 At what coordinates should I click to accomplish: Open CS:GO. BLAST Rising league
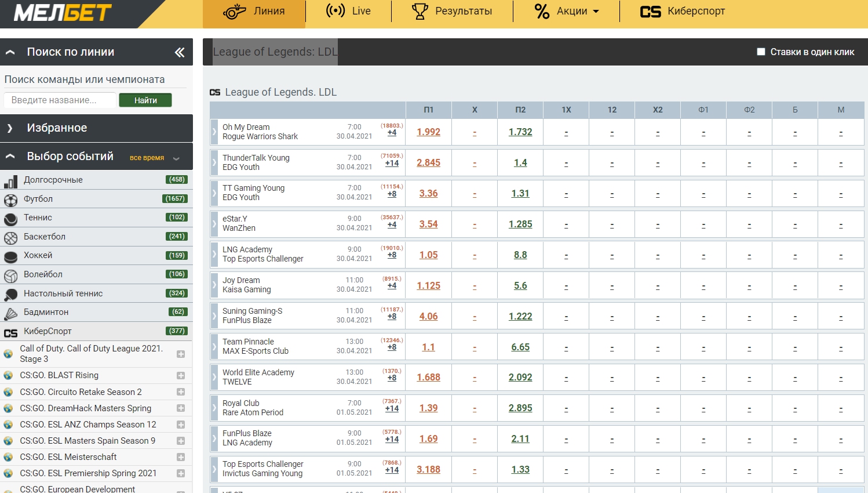59,375
